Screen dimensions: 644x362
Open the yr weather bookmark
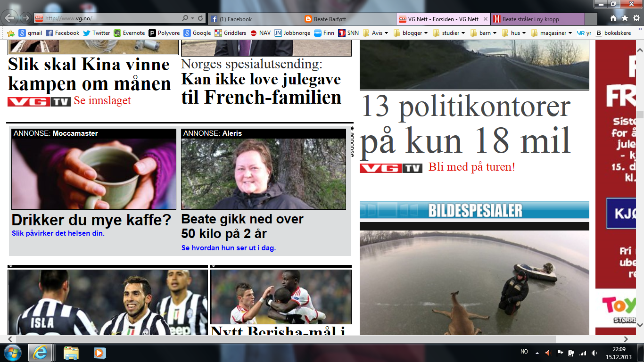pyautogui.click(x=585, y=33)
